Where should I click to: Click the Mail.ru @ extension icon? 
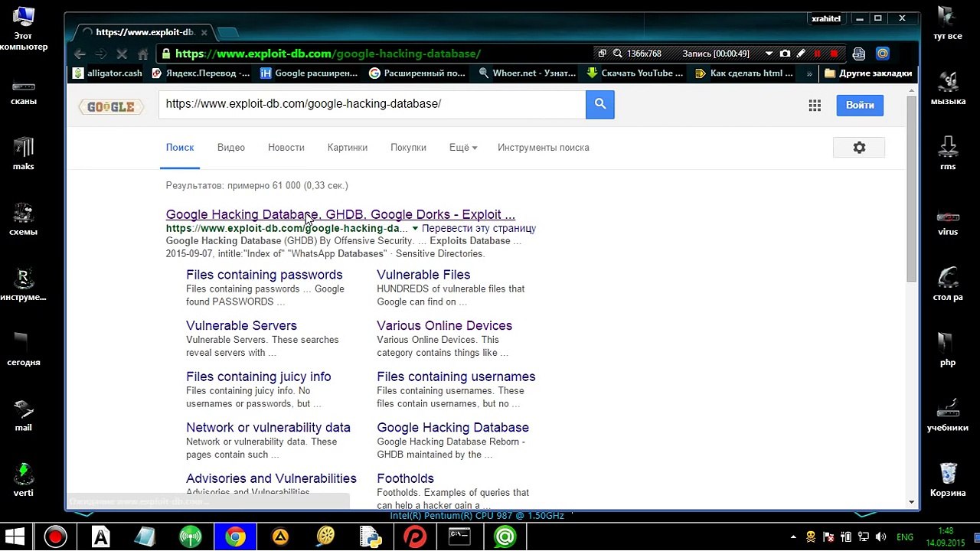883,54
